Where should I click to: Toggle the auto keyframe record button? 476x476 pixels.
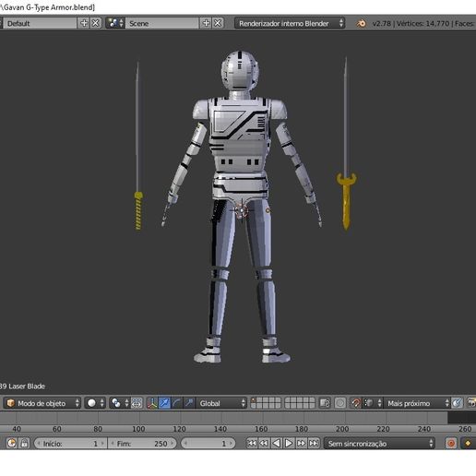coord(451,443)
